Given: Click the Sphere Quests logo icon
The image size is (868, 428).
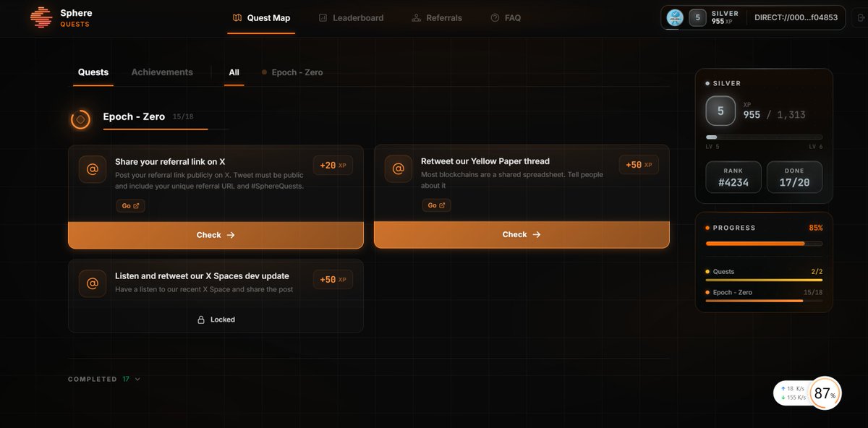Looking at the screenshot, I should click(43, 17).
